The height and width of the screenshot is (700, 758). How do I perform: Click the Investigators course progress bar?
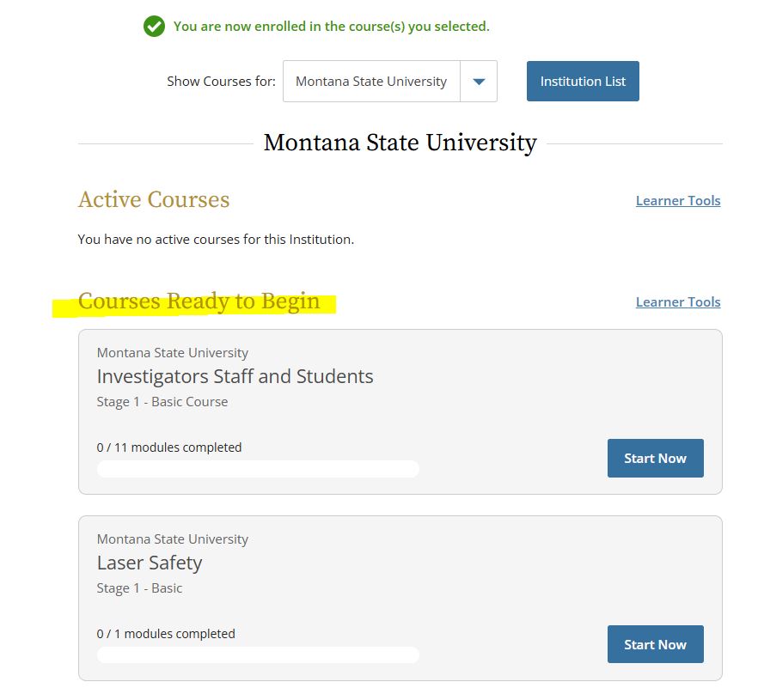click(258, 469)
